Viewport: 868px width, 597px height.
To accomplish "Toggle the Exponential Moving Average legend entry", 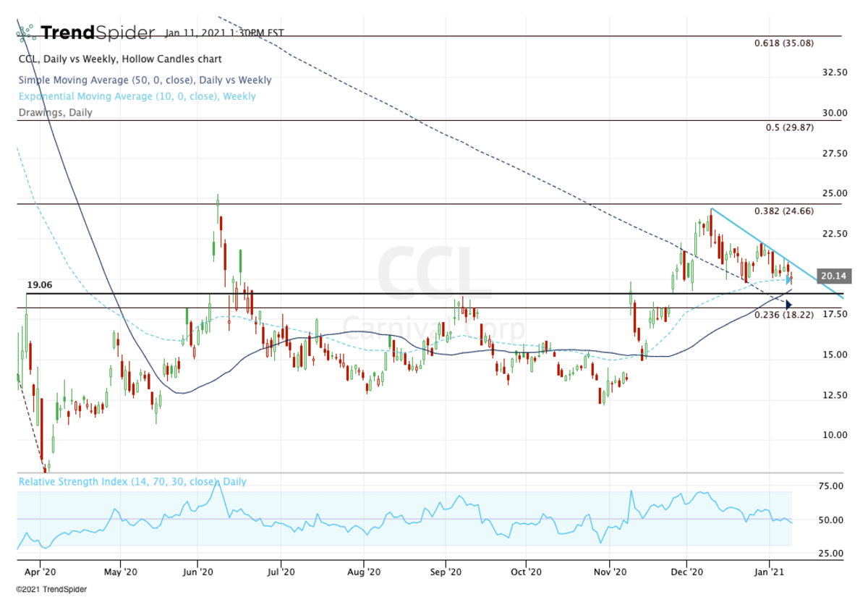I will [x=137, y=96].
